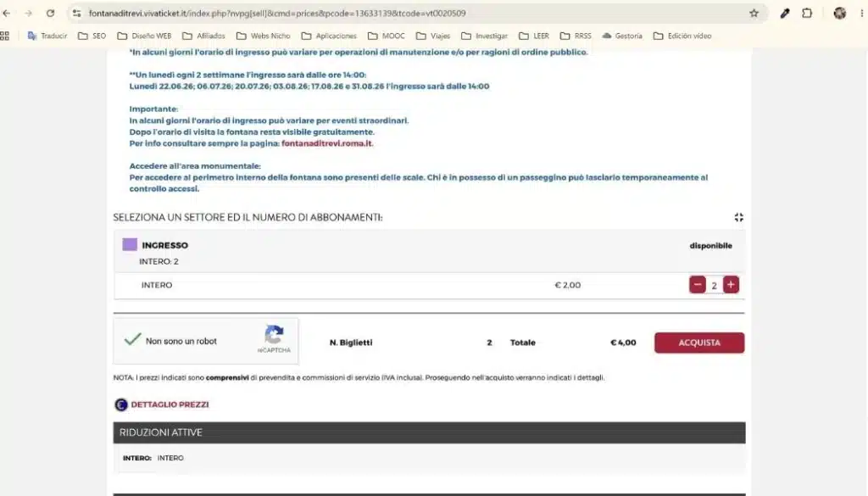Click the RIDUZIONI ATTIVE header bar
The height and width of the screenshot is (496, 868).
(429, 432)
